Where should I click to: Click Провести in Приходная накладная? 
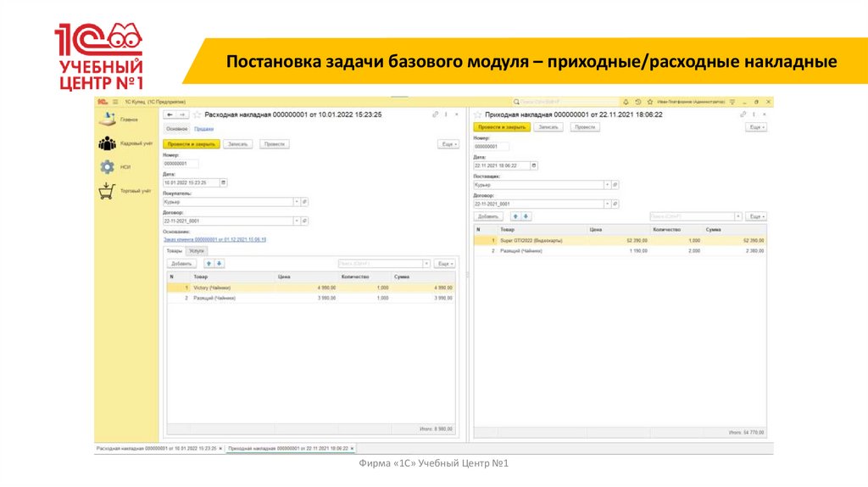pyautogui.click(x=585, y=127)
